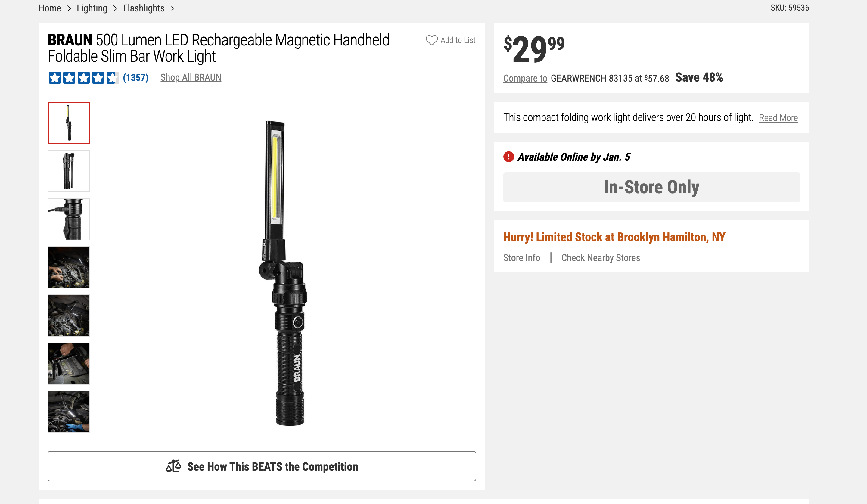Click Check Nearby Stores
Screen dimensions: 867x504
pyautogui.click(x=600, y=258)
